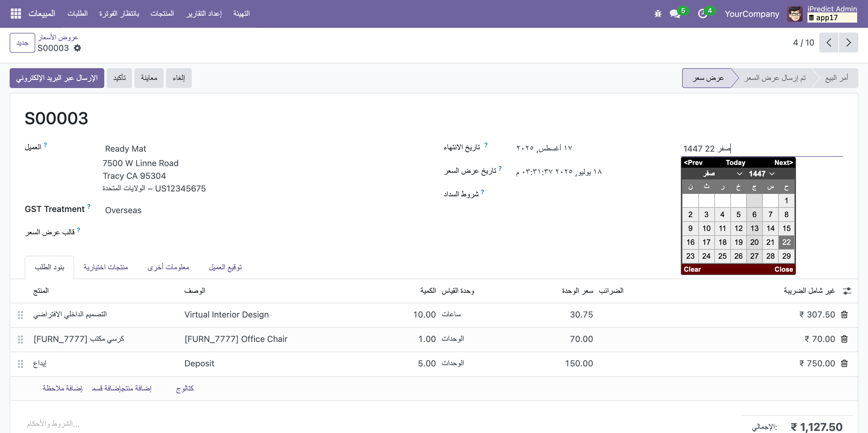The width and height of the screenshot is (868, 433).
Task: Show help for شروط السداد field
Action: click(482, 191)
